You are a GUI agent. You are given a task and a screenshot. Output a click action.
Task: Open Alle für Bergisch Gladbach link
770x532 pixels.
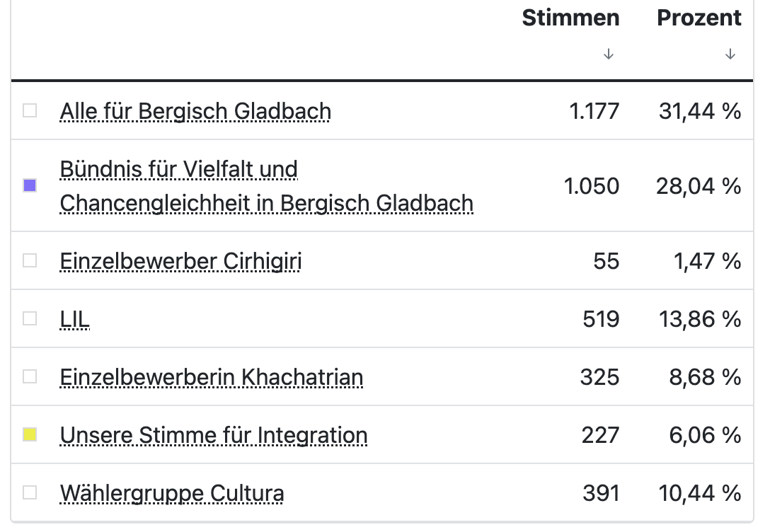point(195,112)
